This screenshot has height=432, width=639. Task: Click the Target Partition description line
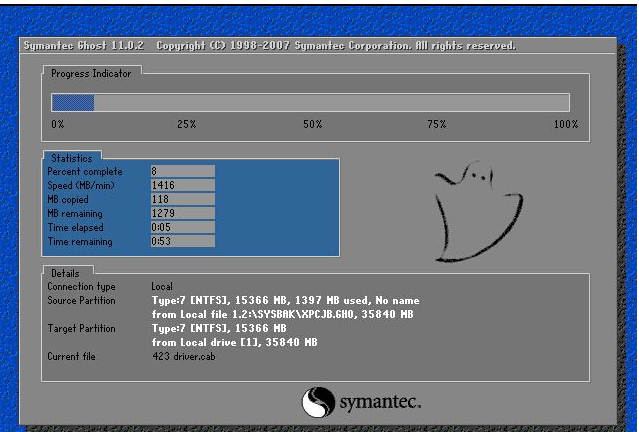tap(218, 328)
